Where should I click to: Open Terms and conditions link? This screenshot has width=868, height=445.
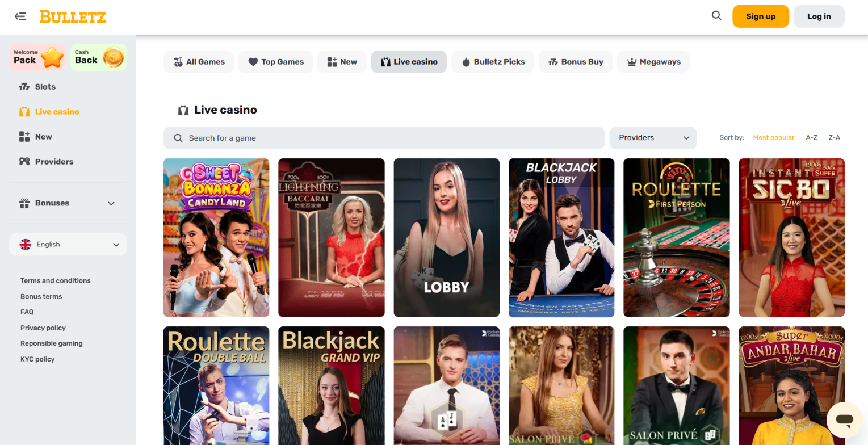56,280
